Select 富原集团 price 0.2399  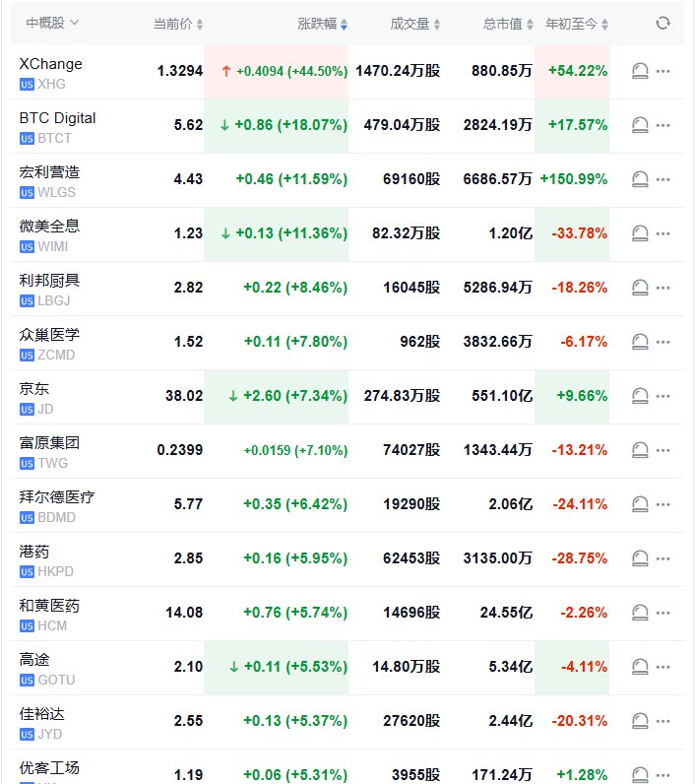(x=180, y=450)
